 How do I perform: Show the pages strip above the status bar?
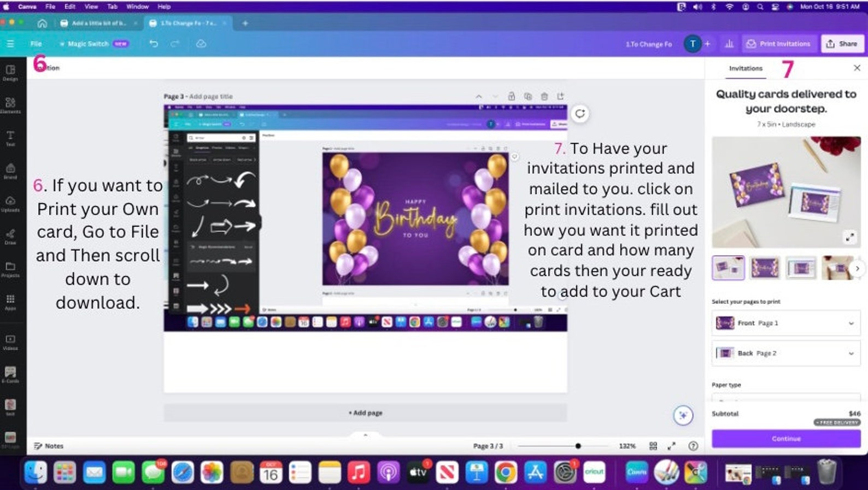pyautogui.click(x=365, y=435)
